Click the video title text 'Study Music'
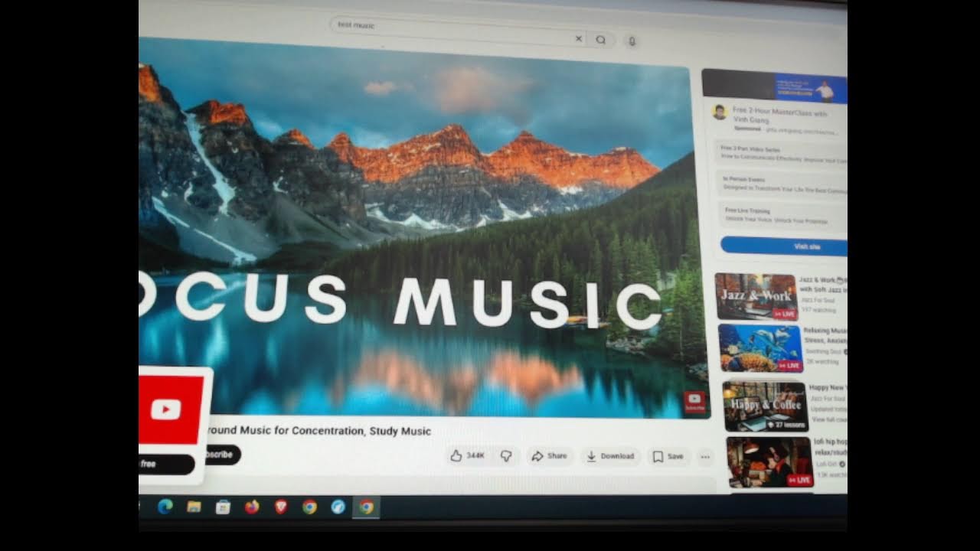The width and height of the screenshot is (980, 551). coord(400,431)
